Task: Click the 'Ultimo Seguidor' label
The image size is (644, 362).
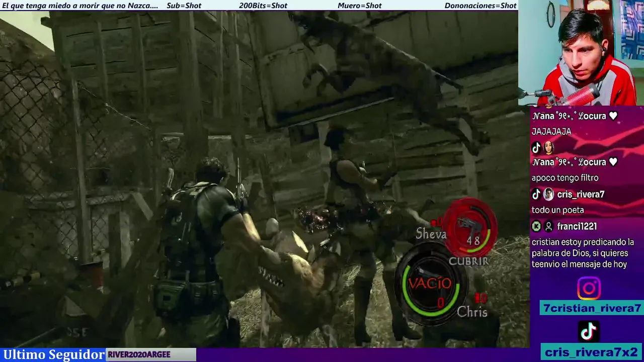Action: click(53, 355)
